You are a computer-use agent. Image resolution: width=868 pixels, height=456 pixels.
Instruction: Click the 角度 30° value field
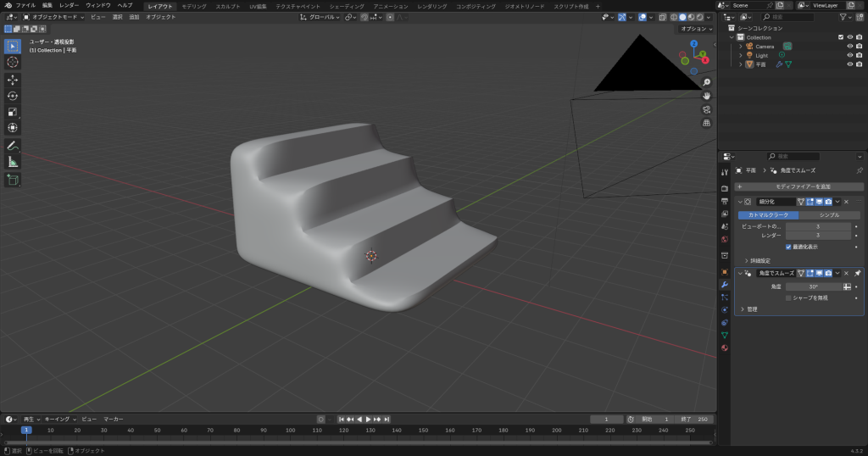point(812,286)
